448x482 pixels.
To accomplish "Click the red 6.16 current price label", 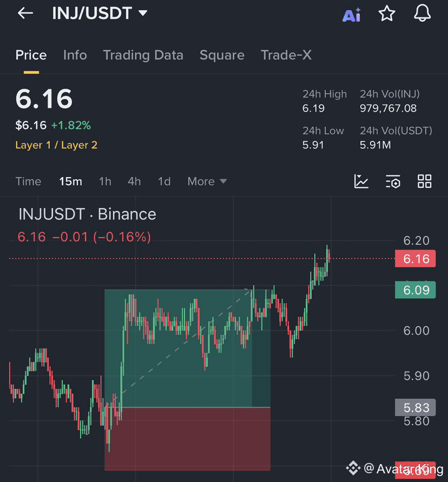I will (x=416, y=259).
